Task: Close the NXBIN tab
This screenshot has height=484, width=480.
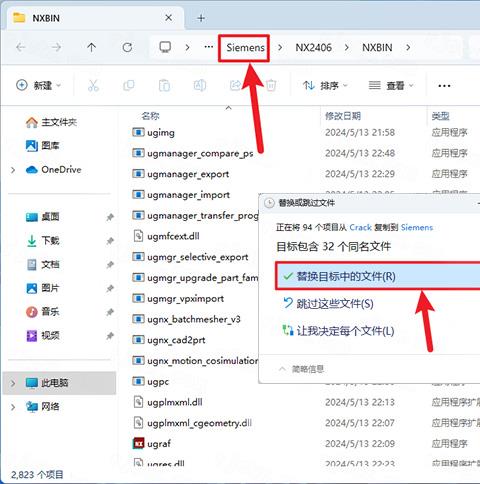Action: click(x=169, y=18)
